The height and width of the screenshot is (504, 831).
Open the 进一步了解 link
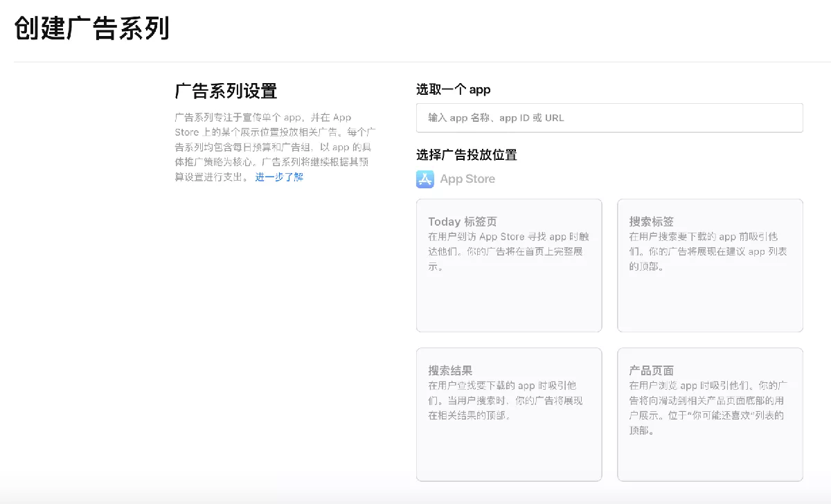[x=279, y=177]
